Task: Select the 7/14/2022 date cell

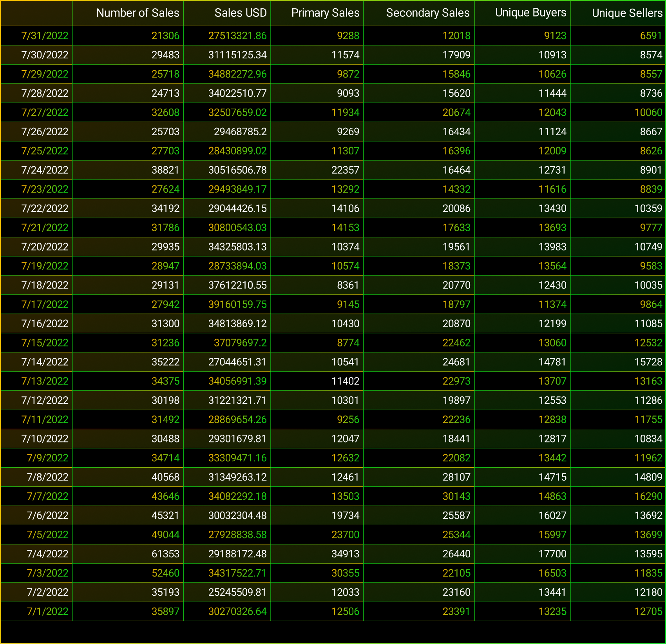Action: [36, 362]
